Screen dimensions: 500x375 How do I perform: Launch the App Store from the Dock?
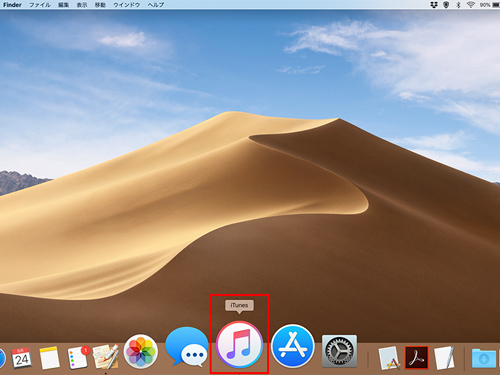pyautogui.click(x=293, y=346)
